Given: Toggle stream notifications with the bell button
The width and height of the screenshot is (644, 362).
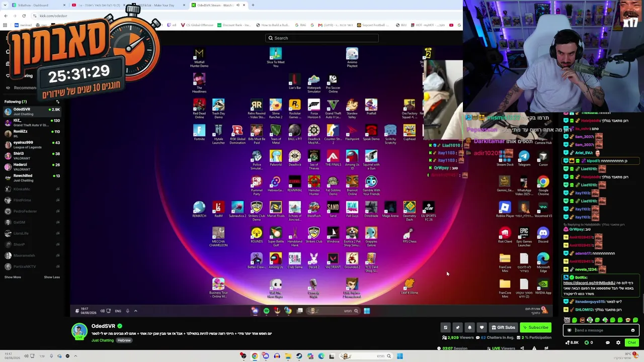Looking at the screenshot, I should (469, 327).
